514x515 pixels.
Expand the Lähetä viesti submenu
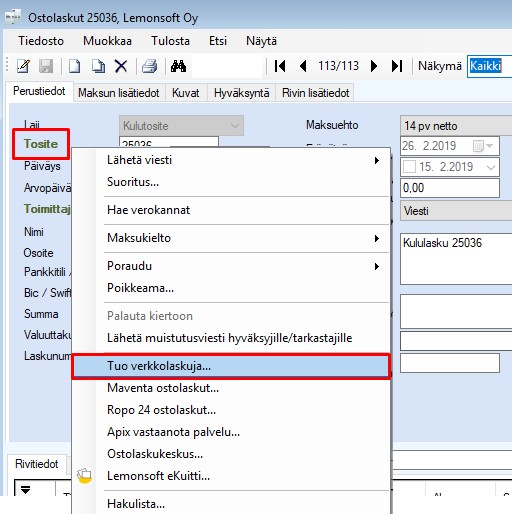tap(377, 160)
